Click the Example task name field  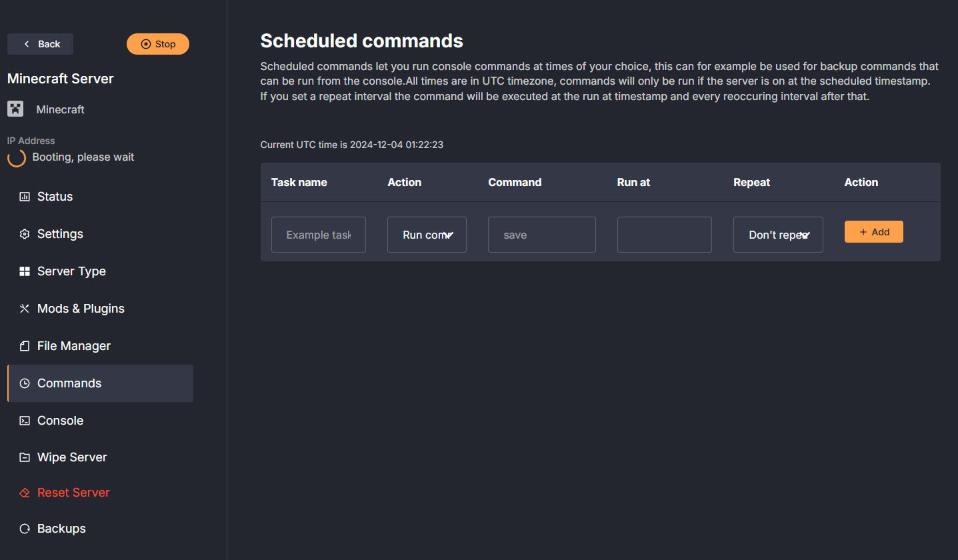(x=318, y=234)
